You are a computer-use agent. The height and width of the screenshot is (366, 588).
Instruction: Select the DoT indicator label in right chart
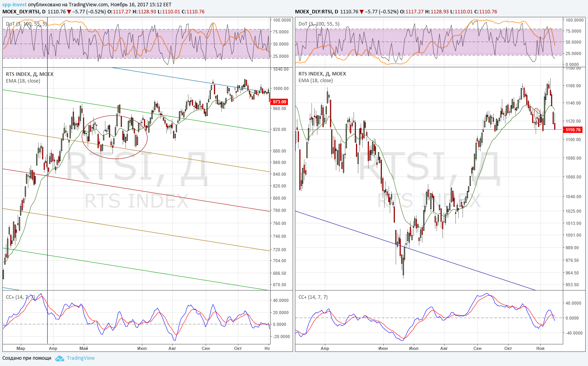(x=319, y=24)
